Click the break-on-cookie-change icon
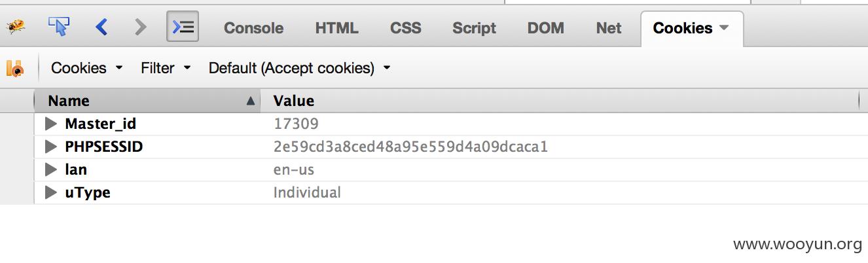The image size is (868, 263). tap(15, 68)
